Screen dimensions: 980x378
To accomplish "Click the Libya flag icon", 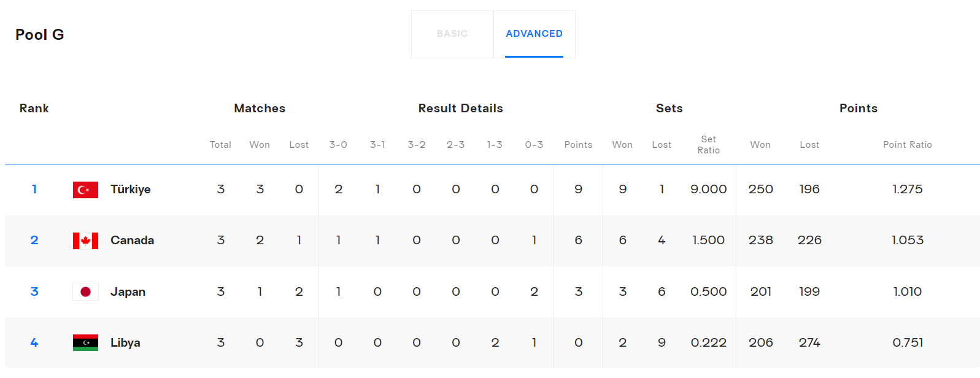I will 85,342.
